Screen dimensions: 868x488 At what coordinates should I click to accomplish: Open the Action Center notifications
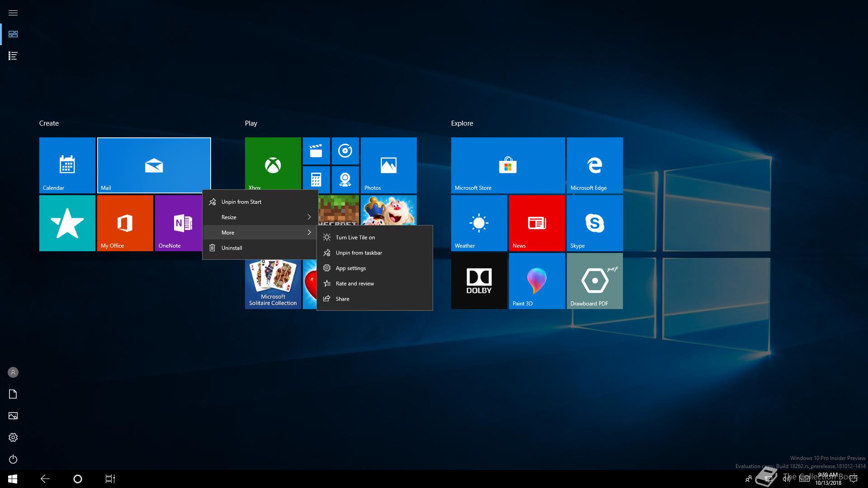[x=854, y=479]
